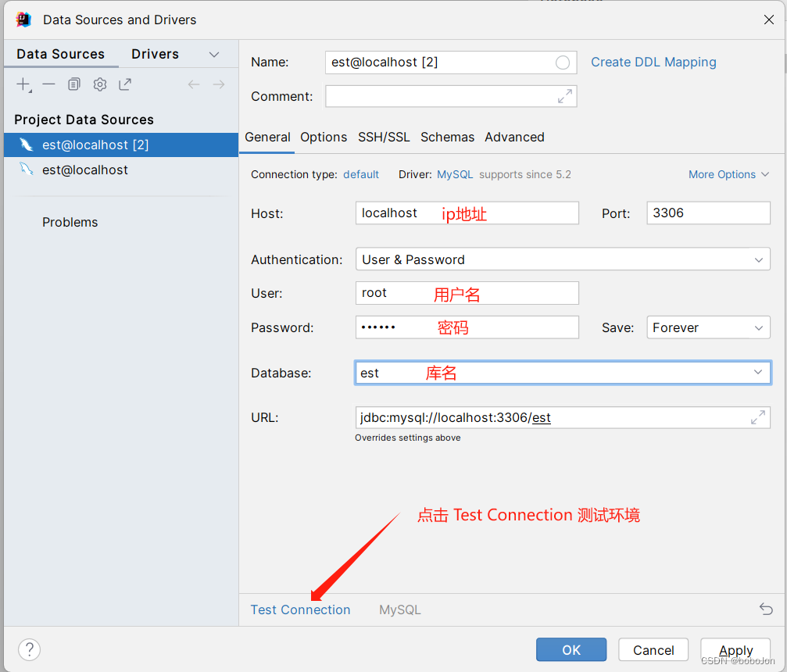The width and height of the screenshot is (787, 672).
Task: Open the SSH/SSL tab
Action: [x=384, y=137]
